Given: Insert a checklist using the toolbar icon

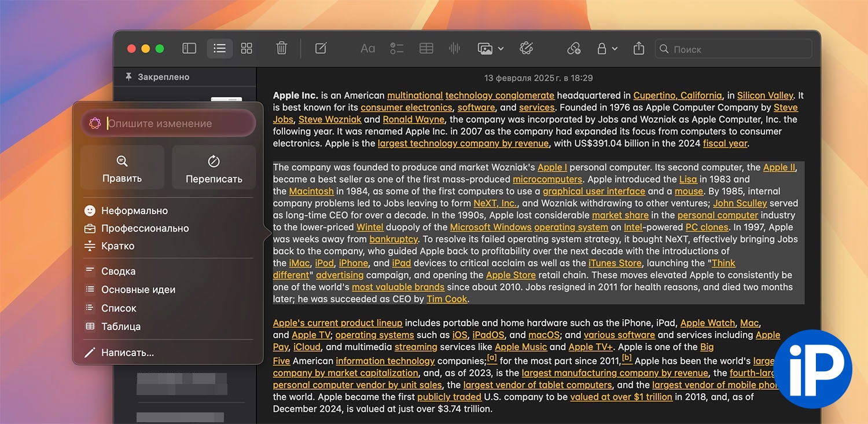Looking at the screenshot, I should (x=396, y=49).
